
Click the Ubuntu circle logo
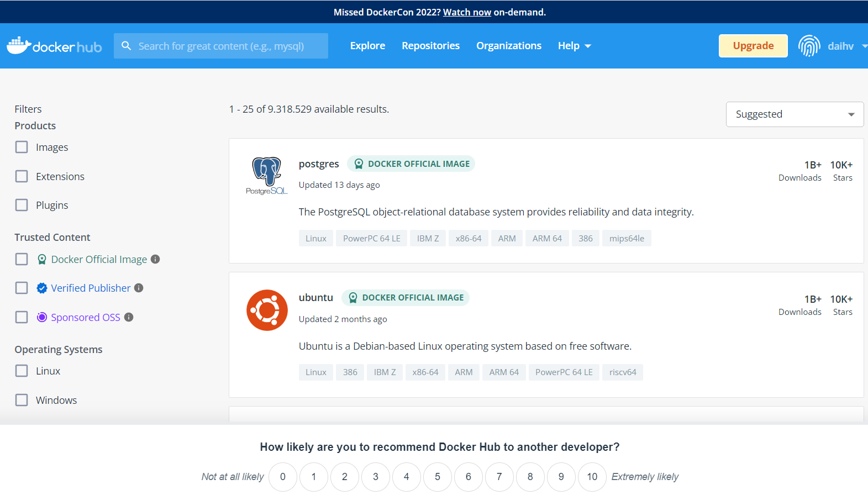click(x=267, y=310)
